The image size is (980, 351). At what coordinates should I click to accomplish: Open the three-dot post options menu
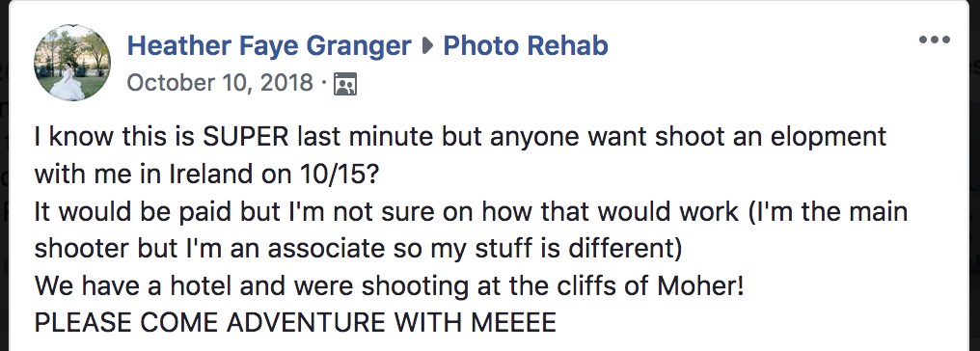click(935, 40)
